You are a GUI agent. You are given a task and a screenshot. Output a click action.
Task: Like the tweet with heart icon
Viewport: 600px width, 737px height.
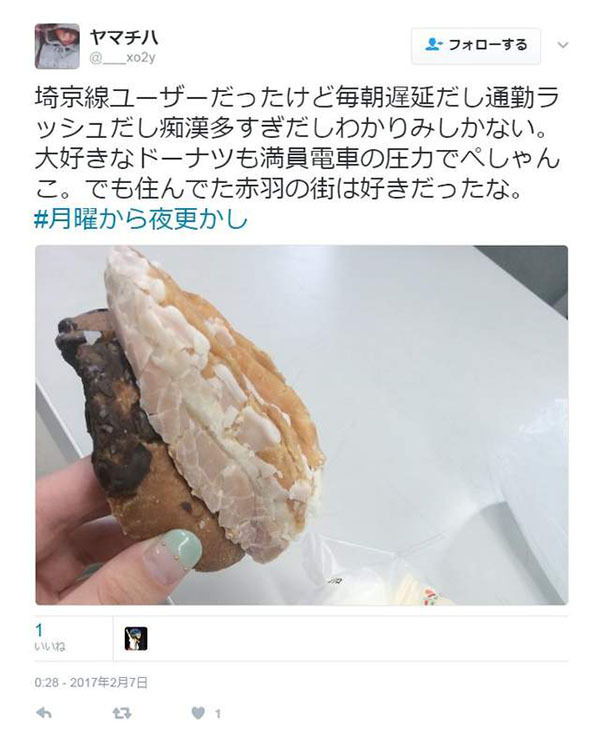(198, 713)
